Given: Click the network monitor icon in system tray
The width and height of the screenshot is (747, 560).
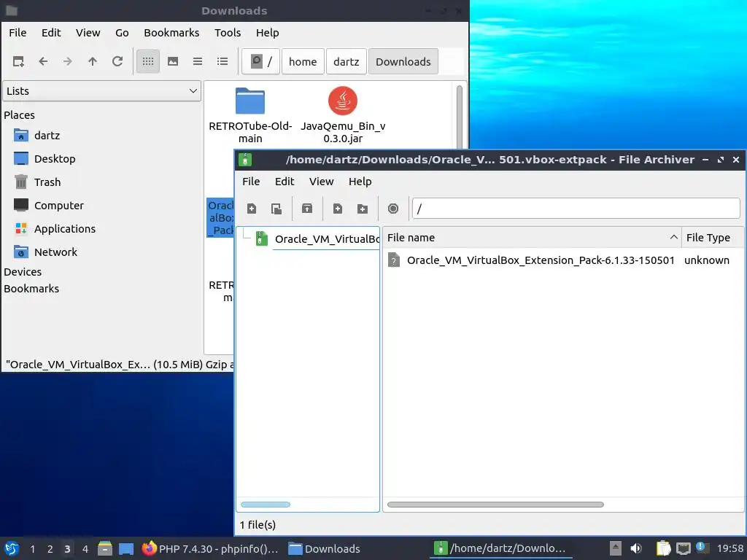Looking at the screenshot, I should tap(683, 548).
